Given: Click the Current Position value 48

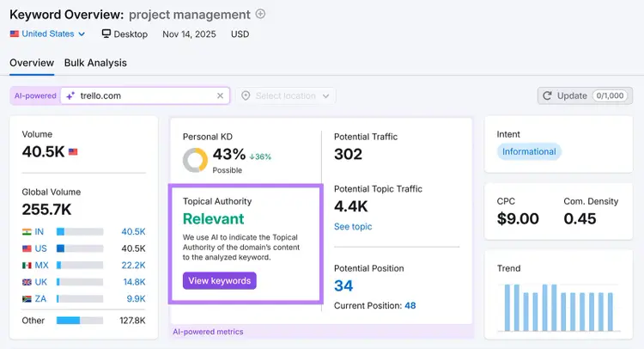Looking at the screenshot, I should pyautogui.click(x=410, y=305).
